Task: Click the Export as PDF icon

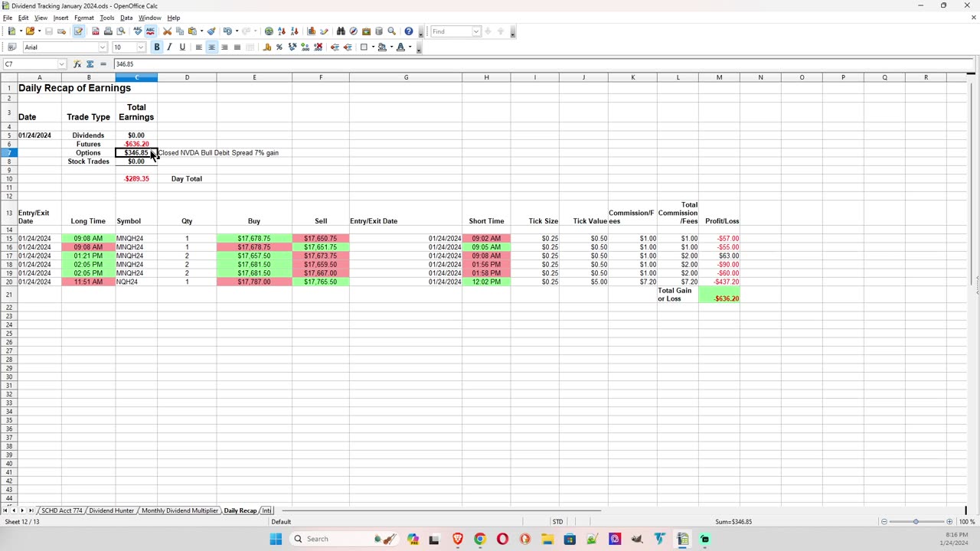Action: [x=95, y=31]
